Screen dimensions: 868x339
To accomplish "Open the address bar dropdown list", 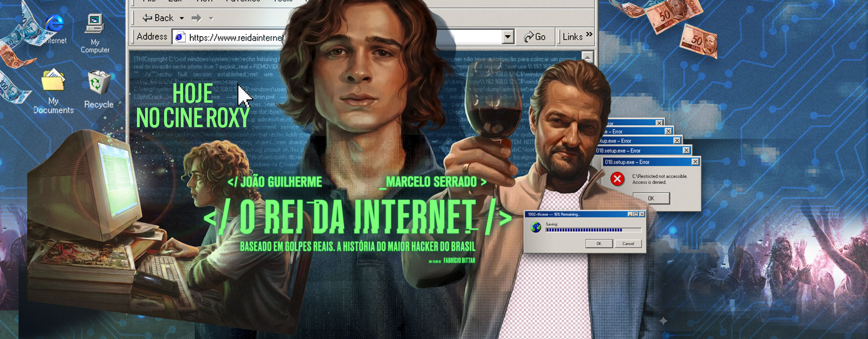I will 509,37.
